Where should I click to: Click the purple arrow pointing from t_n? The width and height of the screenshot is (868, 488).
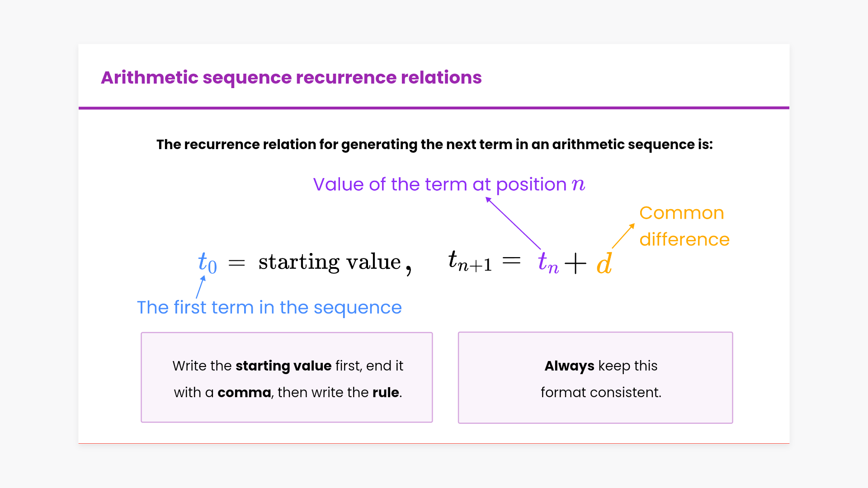[x=513, y=223]
